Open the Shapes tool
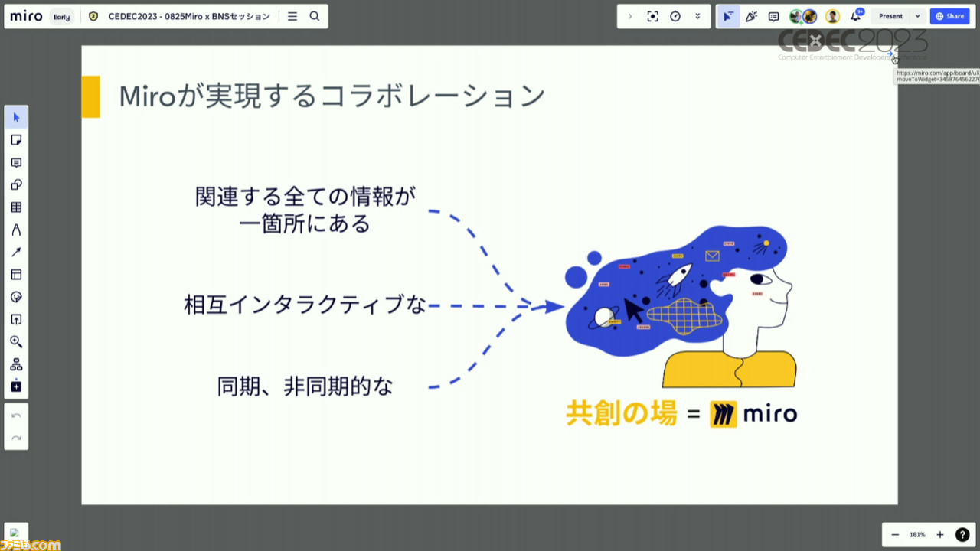The height and width of the screenshot is (551, 980). 16,184
